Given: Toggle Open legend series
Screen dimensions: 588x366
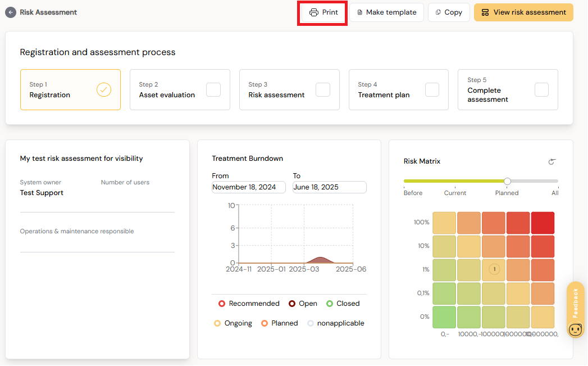Looking at the screenshot, I should tap(303, 303).
